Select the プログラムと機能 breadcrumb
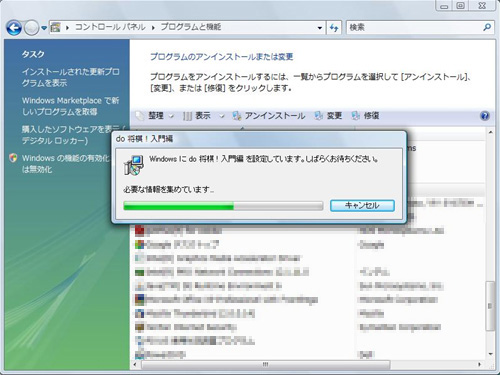The image size is (500, 375). pyautogui.click(x=191, y=27)
